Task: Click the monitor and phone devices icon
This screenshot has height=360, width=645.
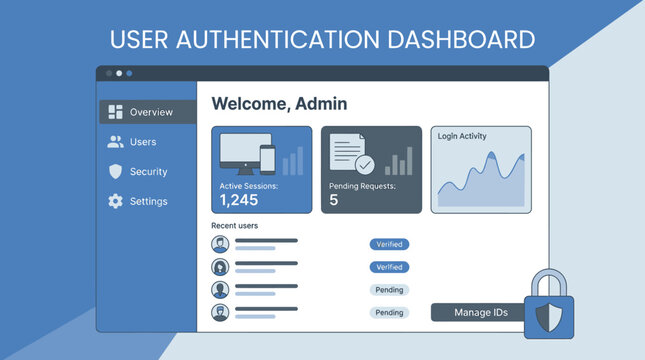Action: (x=247, y=154)
